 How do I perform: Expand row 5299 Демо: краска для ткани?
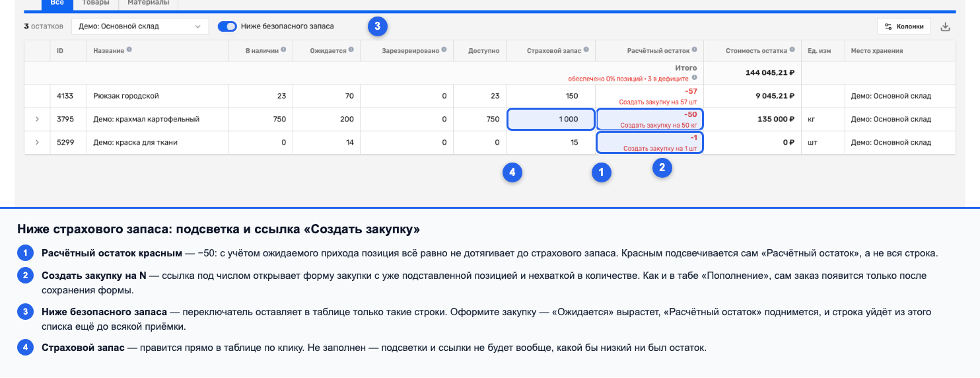click(x=37, y=143)
